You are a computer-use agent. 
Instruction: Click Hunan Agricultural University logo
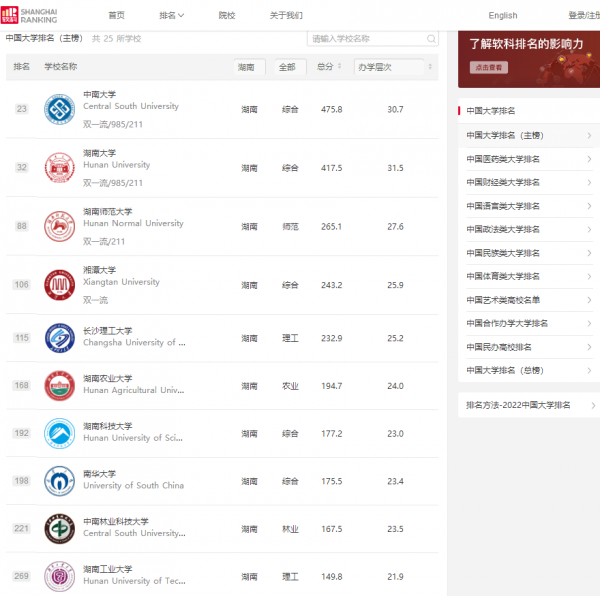click(x=59, y=386)
